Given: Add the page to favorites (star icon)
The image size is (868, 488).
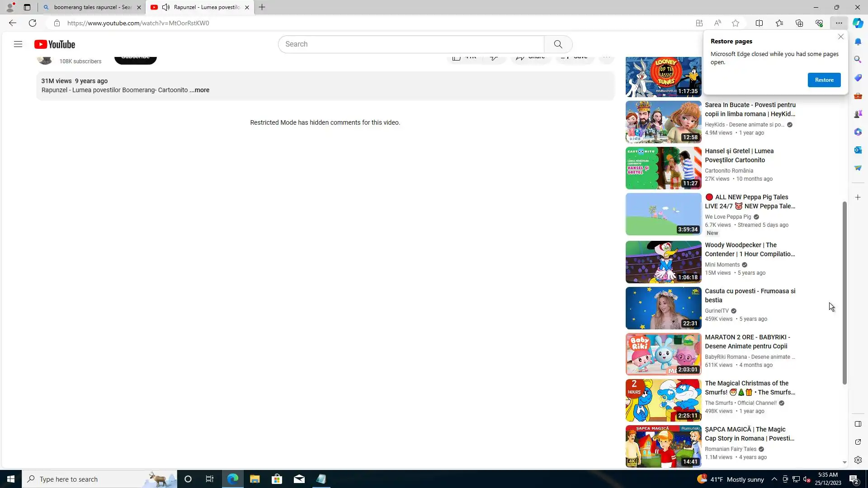Looking at the screenshot, I should 736,23.
